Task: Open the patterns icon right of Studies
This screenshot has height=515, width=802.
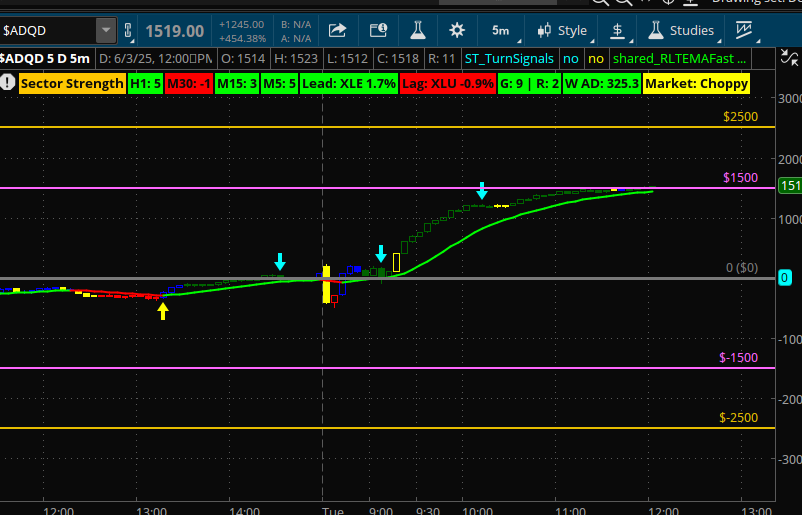Action: click(x=743, y=31)
